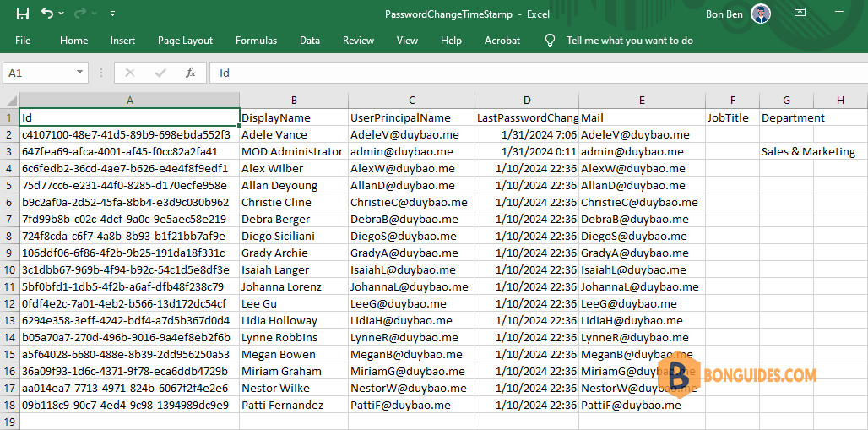Screen dimensions: 868x430
Task: Click the Redo arrow icon
Action: point(79,14)
